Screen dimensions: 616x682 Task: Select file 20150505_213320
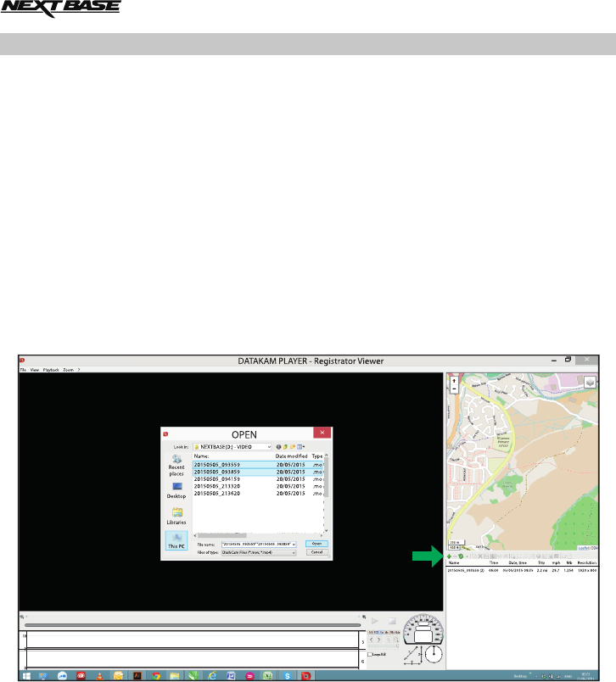[x=258, y=486]
